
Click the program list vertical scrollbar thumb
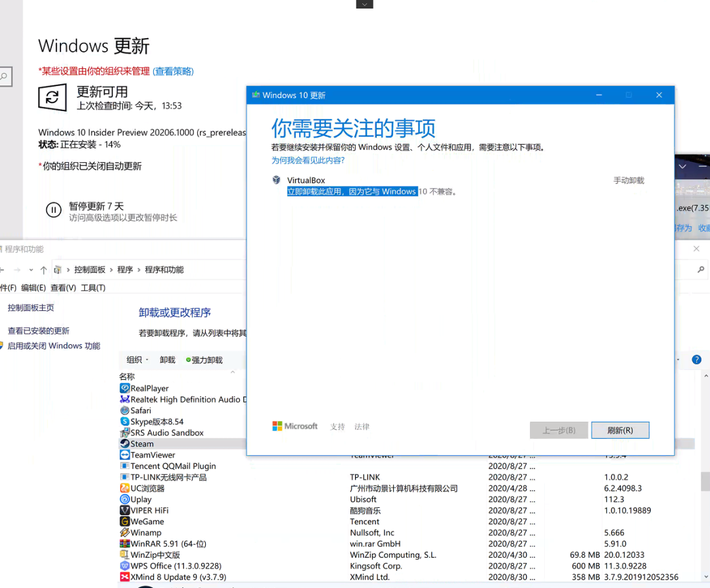pyautogui.click(x=705, y=481)
